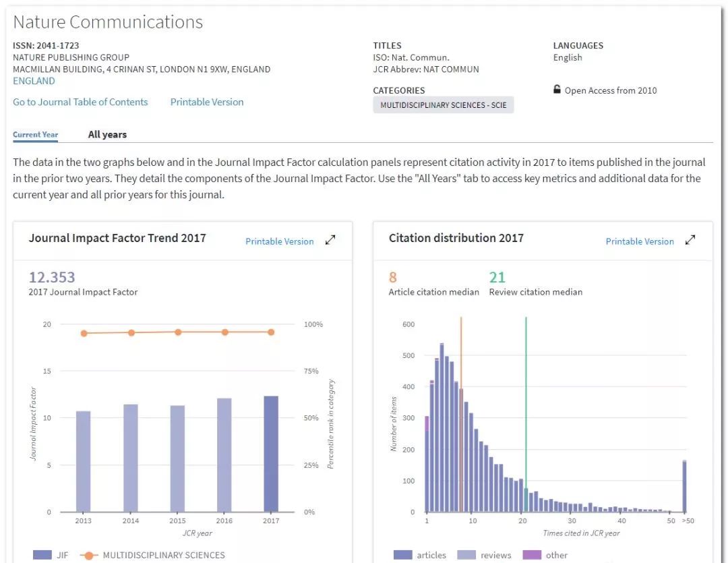The height and width of the screenshot is (563, 728).
Task: Toggle the reviews legend swatch
Action: (466, 555)
